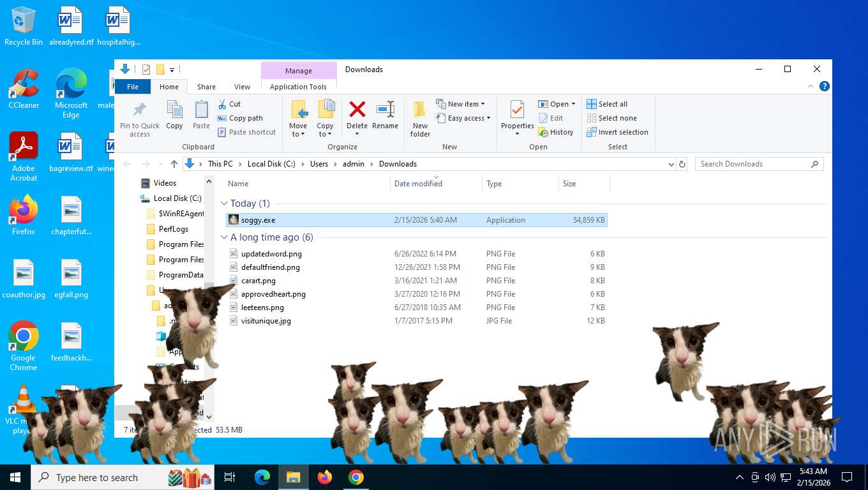Open Windows Start menu
This screenshot has height=490, width=868.
(15, 477)
